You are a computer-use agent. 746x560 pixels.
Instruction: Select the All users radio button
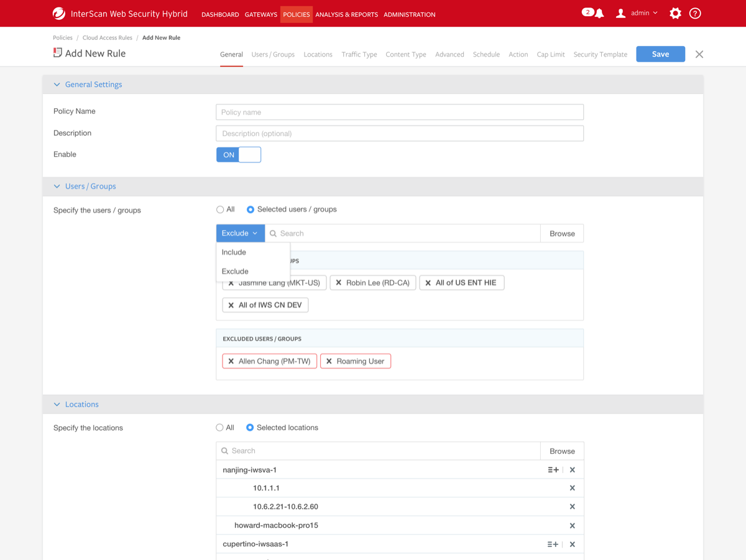(220, 209)
